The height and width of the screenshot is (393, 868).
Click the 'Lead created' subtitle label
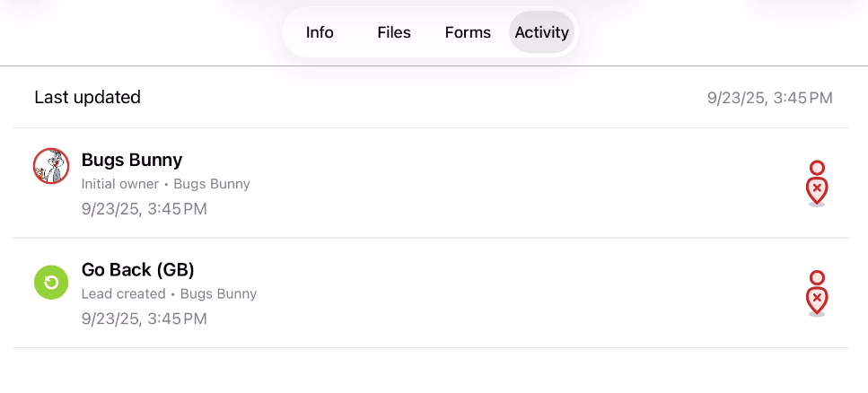pyautogui.click(x=123, y=293)
